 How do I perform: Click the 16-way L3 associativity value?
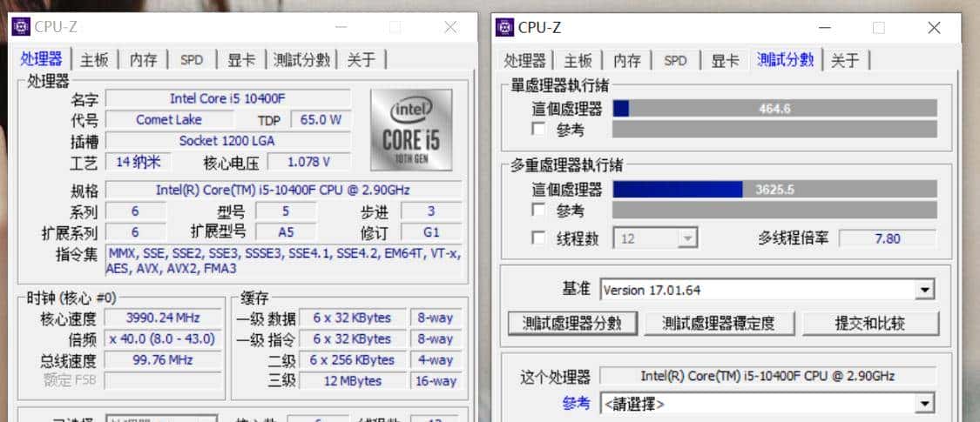[436, 381]
